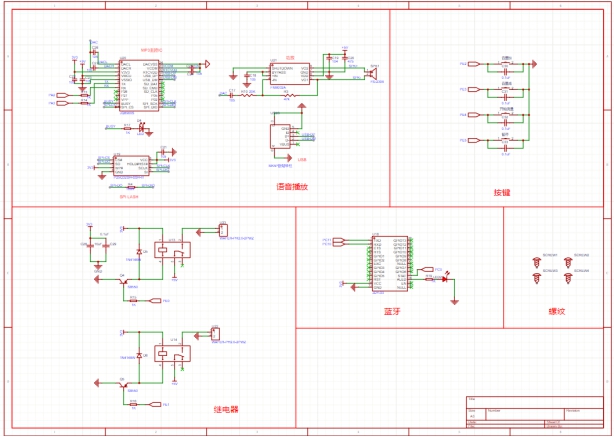Image resolution: width=614 pixels, height=437 pixels.
Task: Select the SPI flash chip below the WiFi controller
Action: (x=129, y=163)
